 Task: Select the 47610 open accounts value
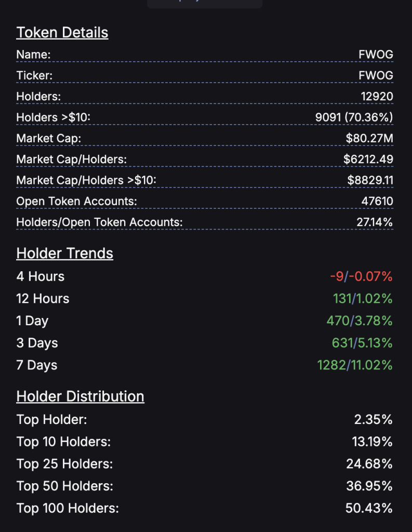click(x=377, y=201)
